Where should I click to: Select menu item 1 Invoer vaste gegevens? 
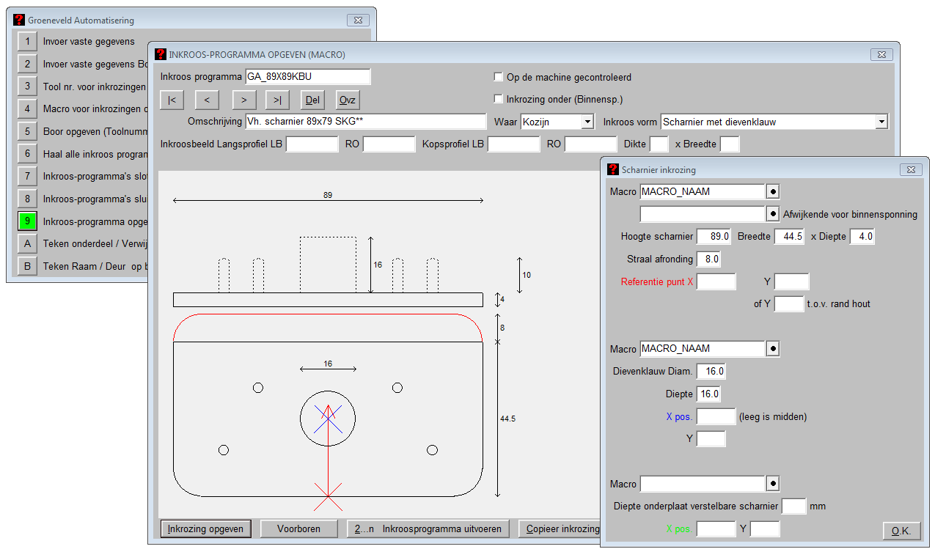28,42
